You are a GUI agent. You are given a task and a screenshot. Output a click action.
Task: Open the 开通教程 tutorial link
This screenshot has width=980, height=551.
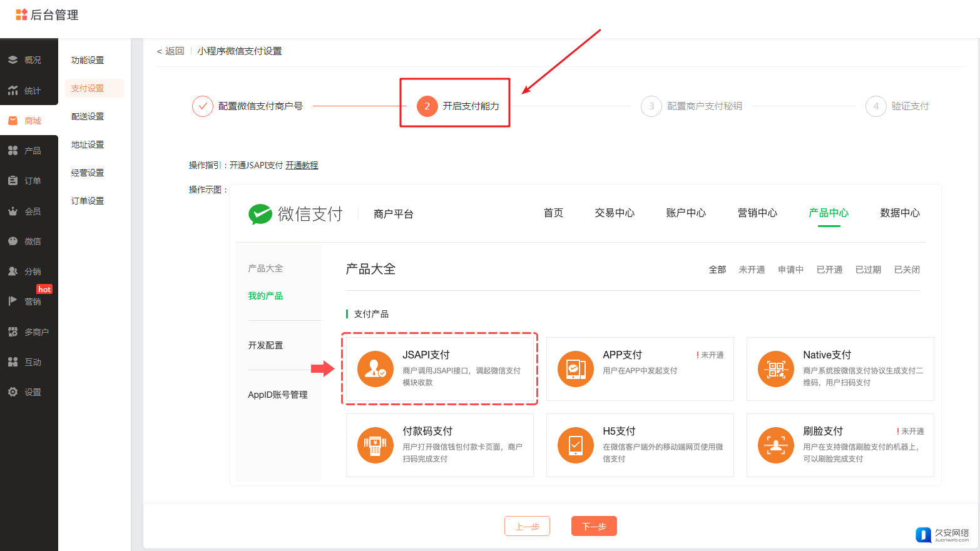pyautogui.click(x=302, y=165)
